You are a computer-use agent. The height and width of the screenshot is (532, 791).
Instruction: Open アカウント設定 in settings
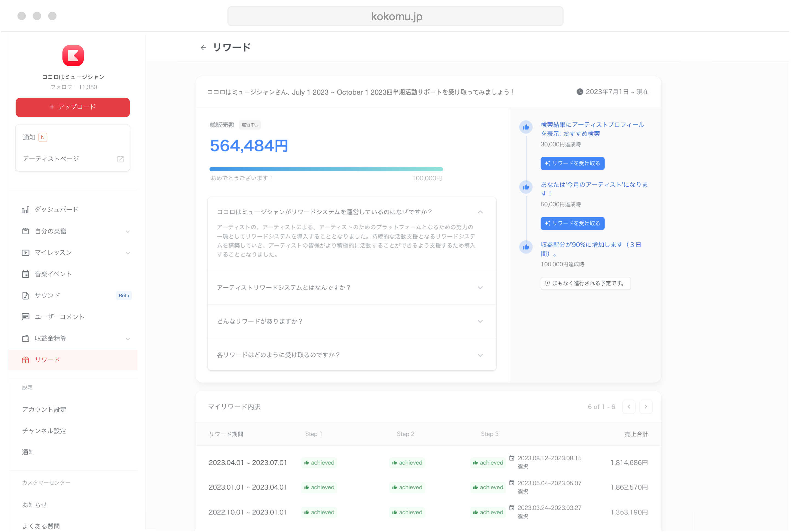click(44, 409)
